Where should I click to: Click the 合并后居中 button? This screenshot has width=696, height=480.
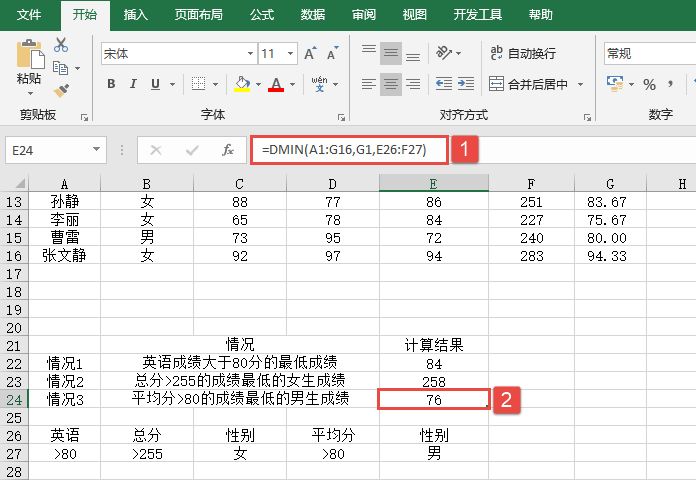coord(529,84)
